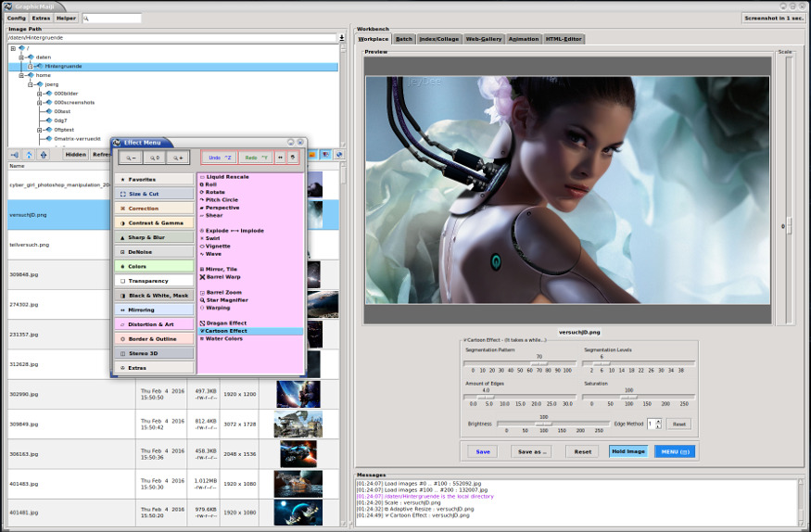The height and width of the screenshot is (532, 811).
Task: Click the download arrow beside Image Path field
Action: click(341, 38)
